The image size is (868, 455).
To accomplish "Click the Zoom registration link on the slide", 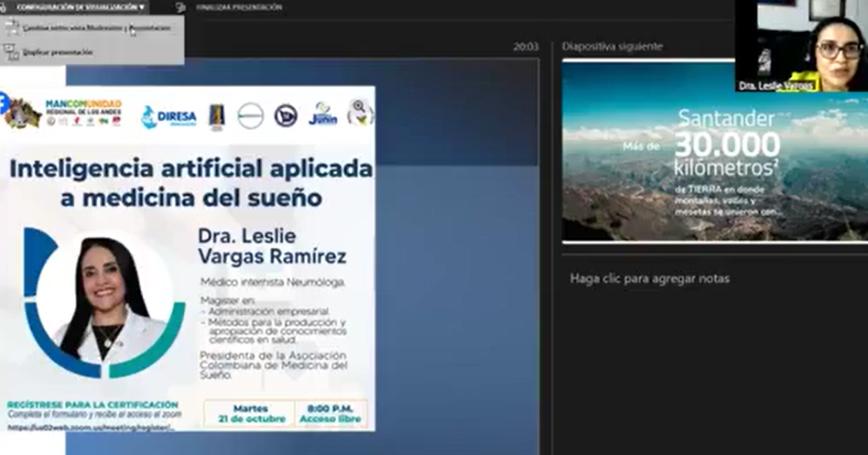I will click(90, 427).
